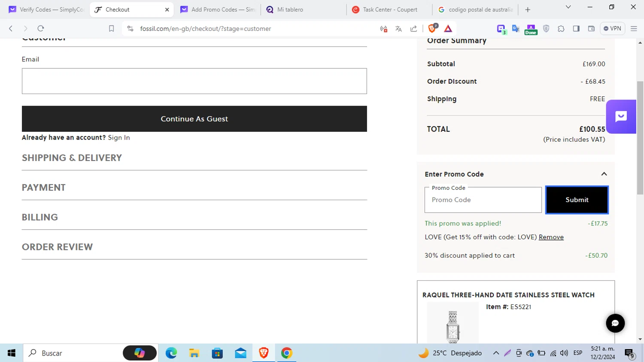Open a new browser tab
644x362 pixels.
[528, 9]
